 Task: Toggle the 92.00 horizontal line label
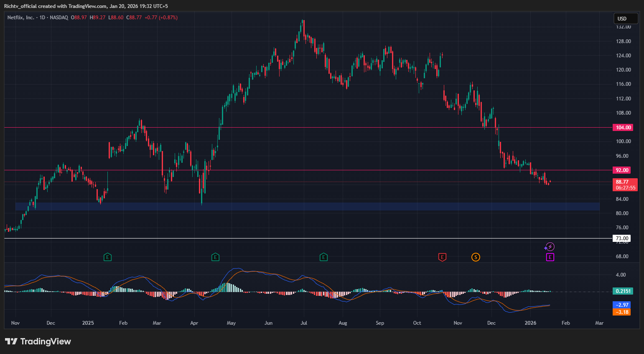point(622,170)
